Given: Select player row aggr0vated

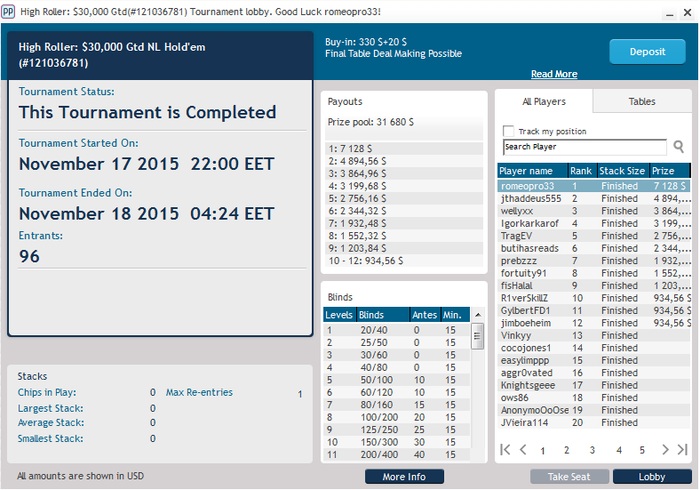Looking at the screenshot, I should [x=594, y=374].
